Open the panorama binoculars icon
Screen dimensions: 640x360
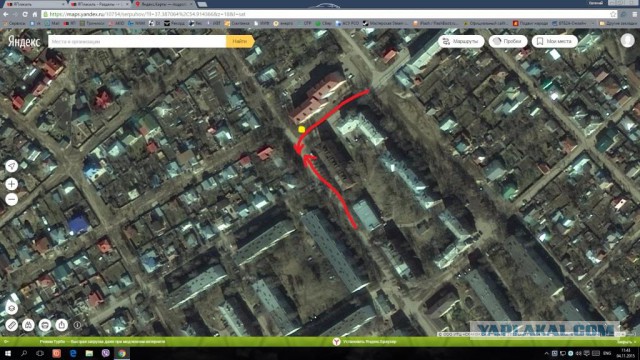[28, 325]
